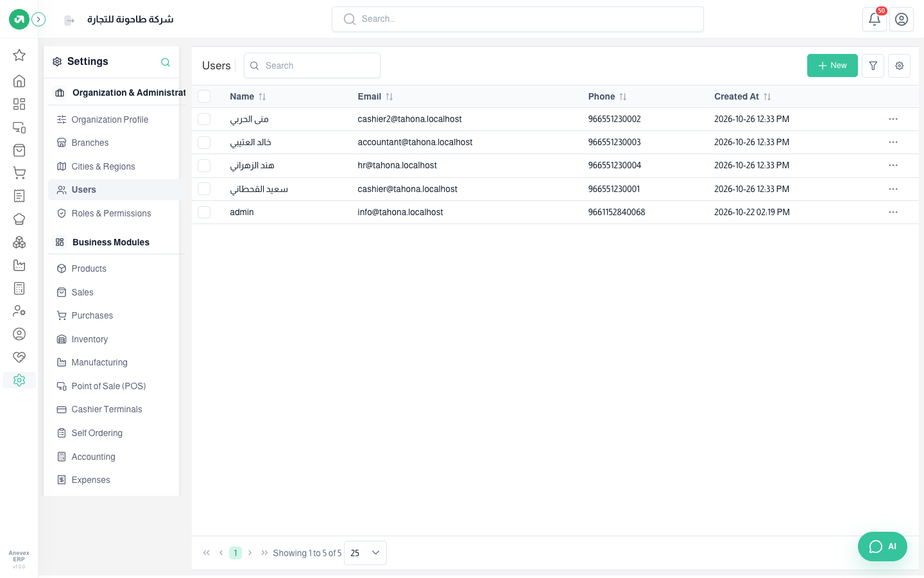Open the shopping cart sidebar icon

(x=19, y=173)
